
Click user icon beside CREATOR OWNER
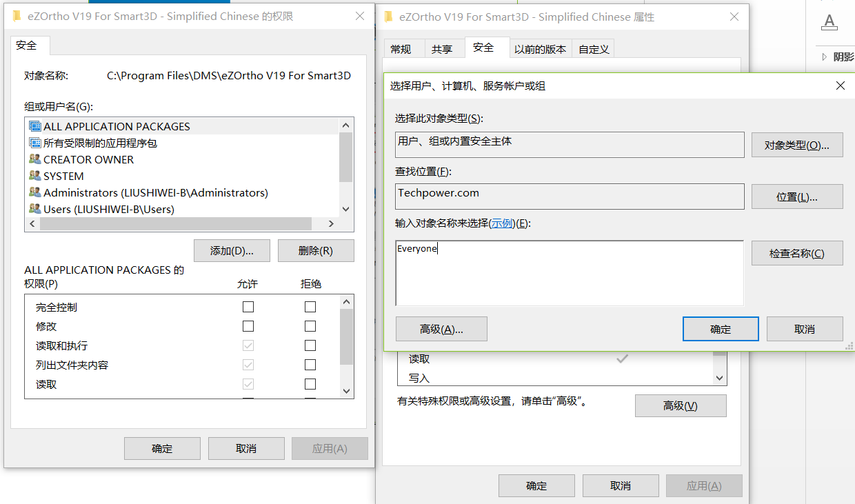[35, 159]
